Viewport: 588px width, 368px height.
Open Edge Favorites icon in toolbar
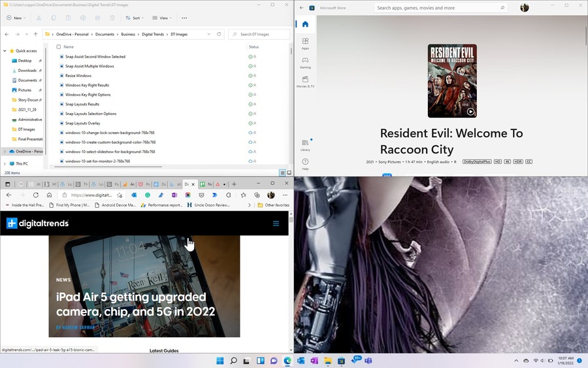point(244,195)
